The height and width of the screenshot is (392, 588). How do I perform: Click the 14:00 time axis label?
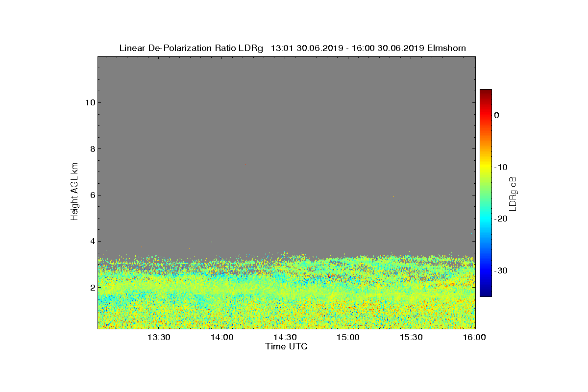(221, 338)
